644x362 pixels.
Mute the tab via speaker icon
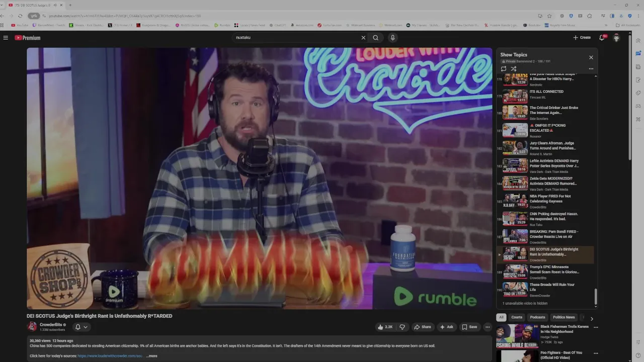click(55, 5)
